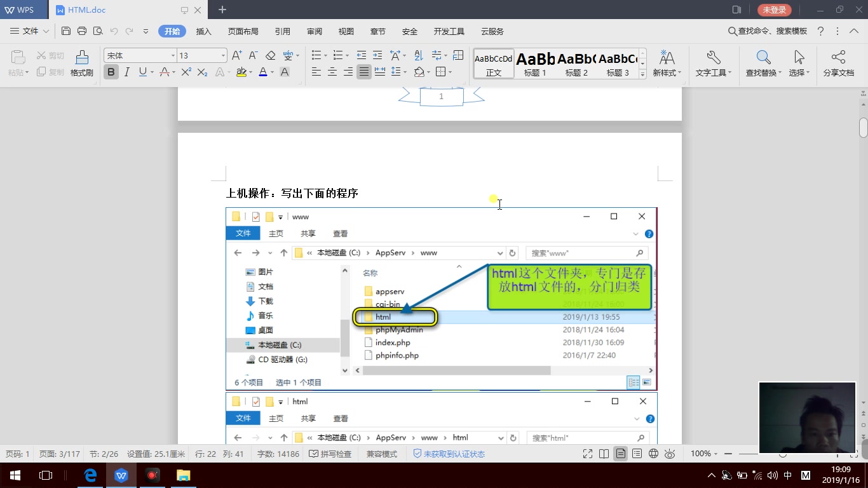The image size is (868, 488).
Task: Clear formatting with the eraser icon
Action: pyautogui.click(x=271, y=55)
